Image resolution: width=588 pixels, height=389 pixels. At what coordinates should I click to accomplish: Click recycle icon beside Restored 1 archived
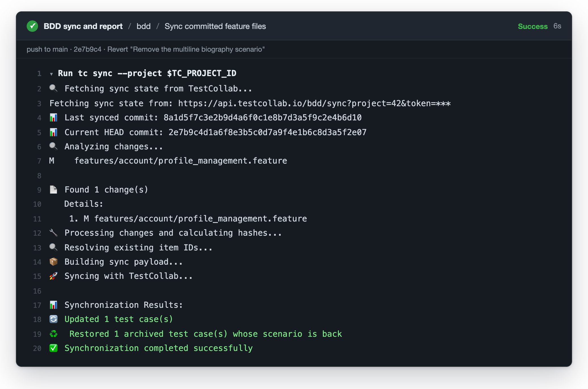pyautogui.click(x=53, y=334)
